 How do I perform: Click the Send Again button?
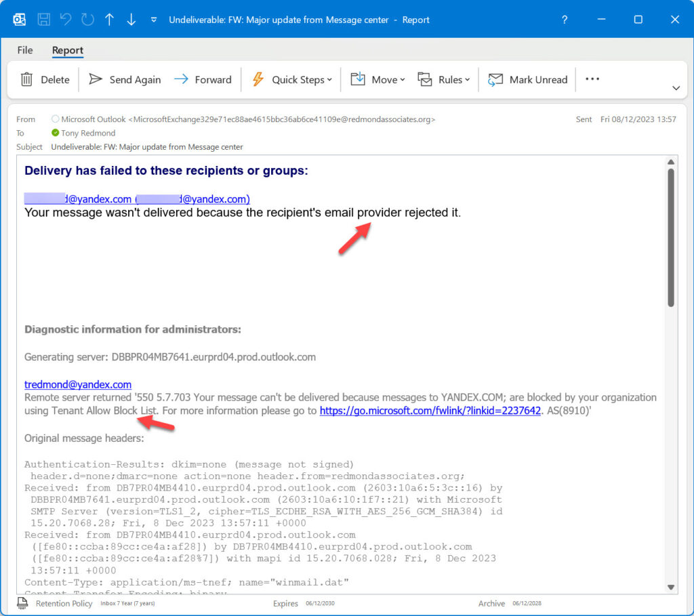125,80
